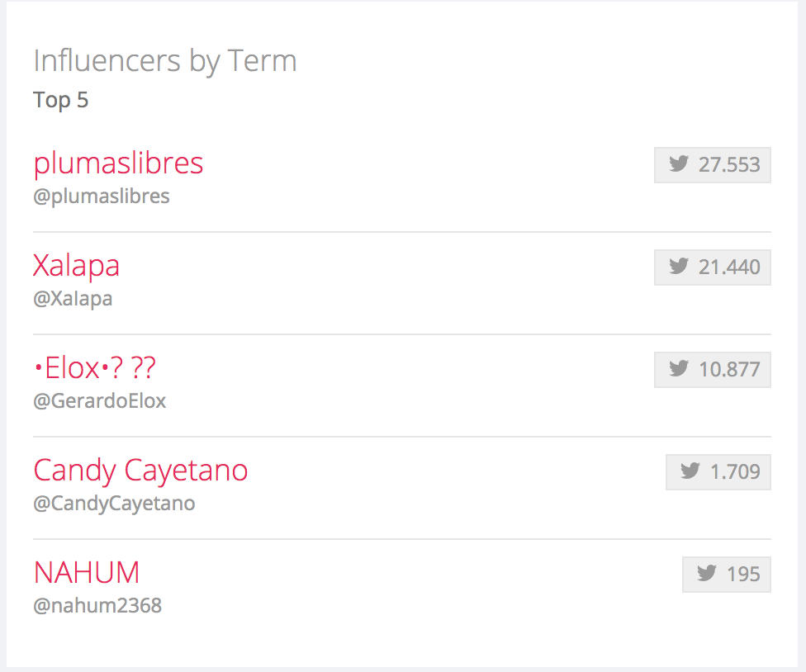
Task: Click Twitter bird icon next to 27.553
Action: (679, 164)
